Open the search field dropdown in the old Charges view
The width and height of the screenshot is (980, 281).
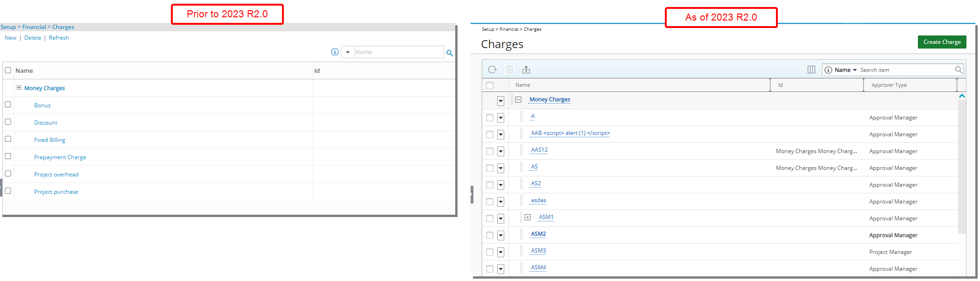[x=348, y=52]
